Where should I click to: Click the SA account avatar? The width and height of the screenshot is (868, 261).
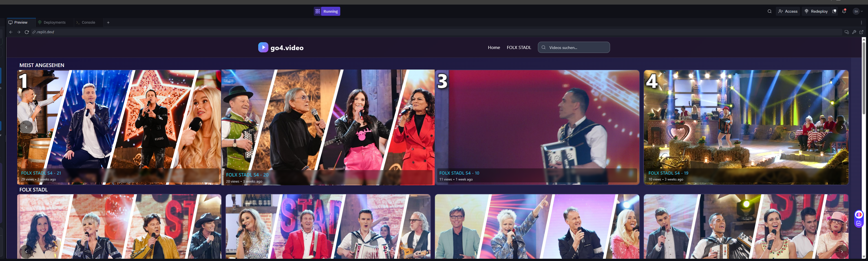pos(856,12)
